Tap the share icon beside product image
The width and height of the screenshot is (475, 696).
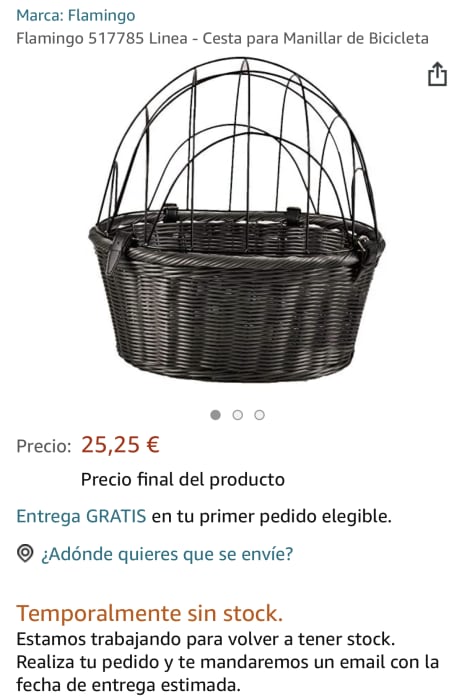coord(437,74)
